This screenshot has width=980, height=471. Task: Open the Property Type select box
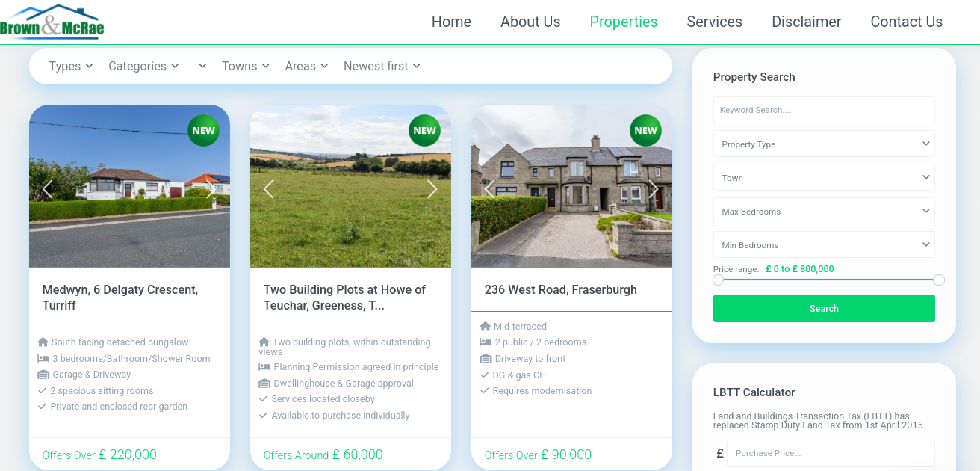click(824, 144)
